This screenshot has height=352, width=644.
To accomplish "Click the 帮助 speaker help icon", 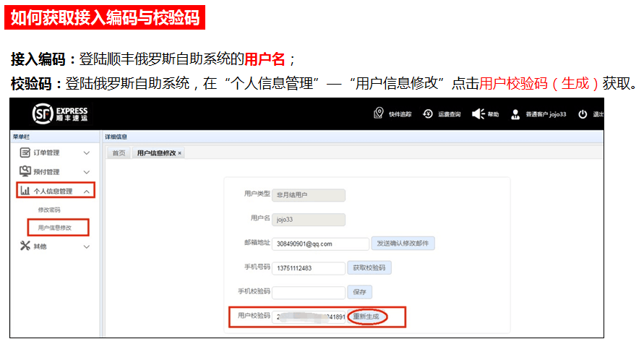I will pos(478,113).
